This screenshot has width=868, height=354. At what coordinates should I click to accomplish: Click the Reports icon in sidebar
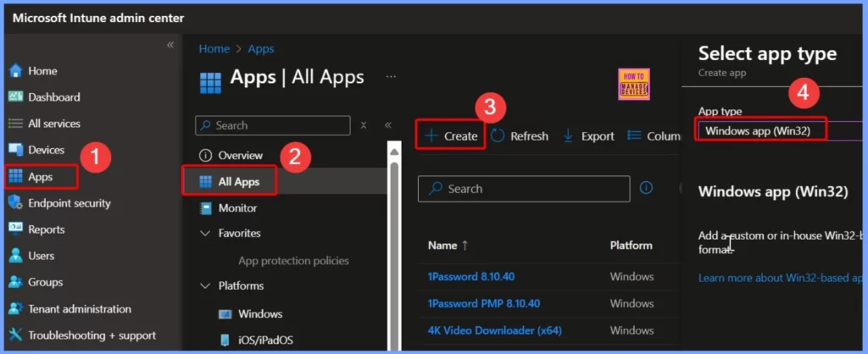click(x=15, y=229)
